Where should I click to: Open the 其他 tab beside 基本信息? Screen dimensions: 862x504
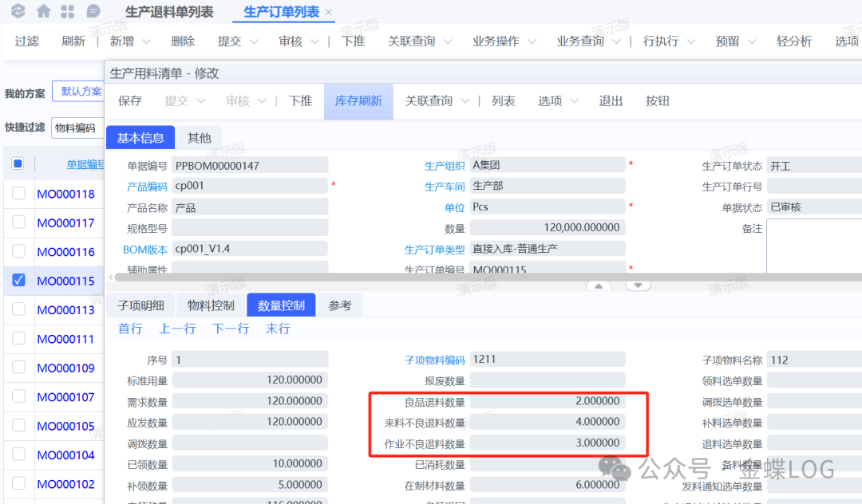(199, 138)
